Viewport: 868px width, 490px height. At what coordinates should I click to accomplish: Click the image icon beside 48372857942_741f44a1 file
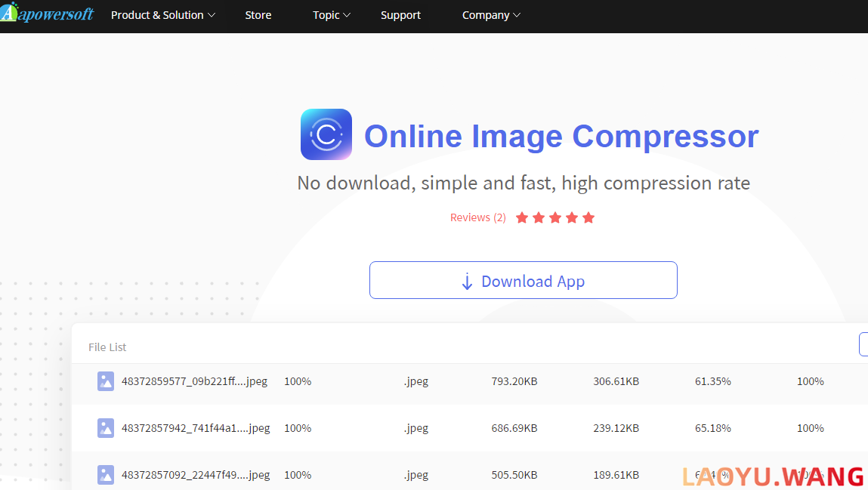point(106,428)
